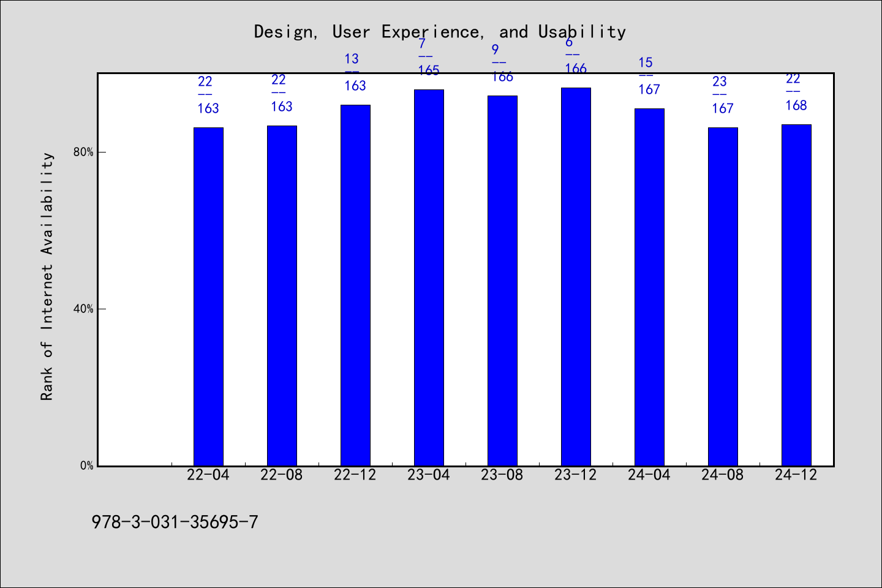
Task: Click the x-axis label 24-08
Action: [x=723, y=475]
